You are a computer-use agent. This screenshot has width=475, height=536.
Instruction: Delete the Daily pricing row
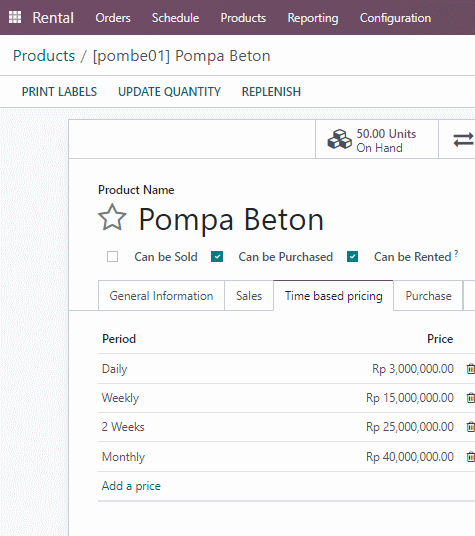point(470,369)
